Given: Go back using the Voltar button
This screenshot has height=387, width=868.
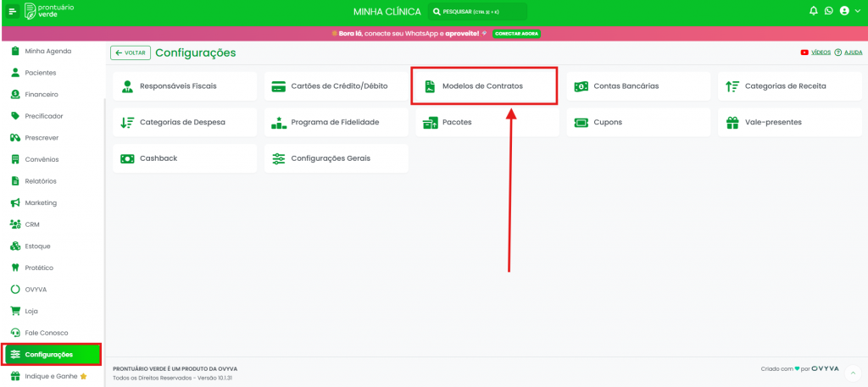Looking at the screenshot, I should point(131,53).
